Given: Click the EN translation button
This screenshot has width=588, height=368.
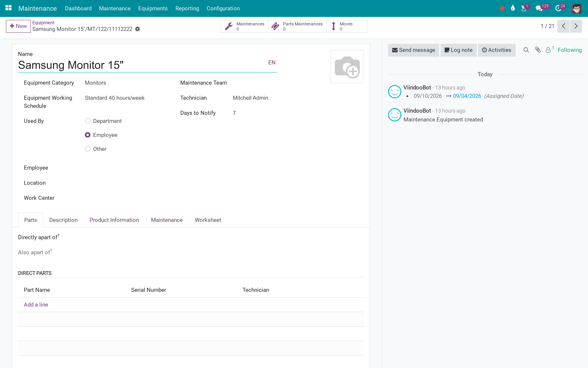Looking at the screenshot, I should click(272, 63).
